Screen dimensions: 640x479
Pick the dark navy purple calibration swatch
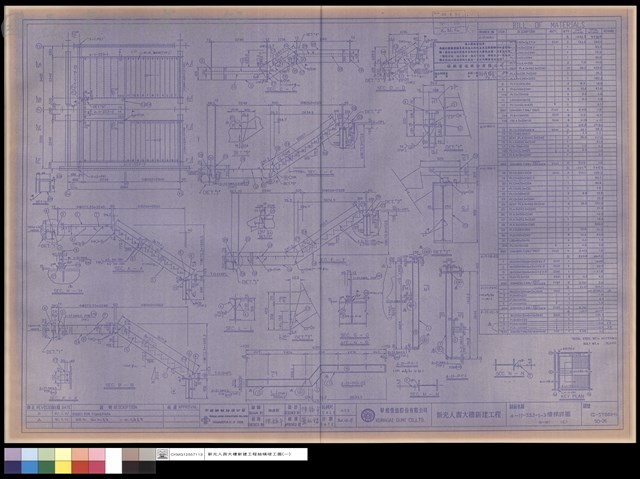(13, 468)
